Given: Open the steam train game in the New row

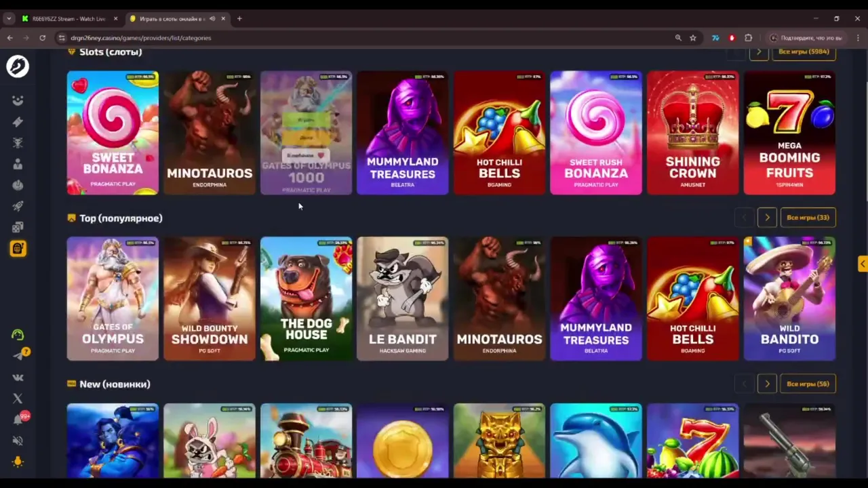Looking at the screenshot, I should 306,441.
